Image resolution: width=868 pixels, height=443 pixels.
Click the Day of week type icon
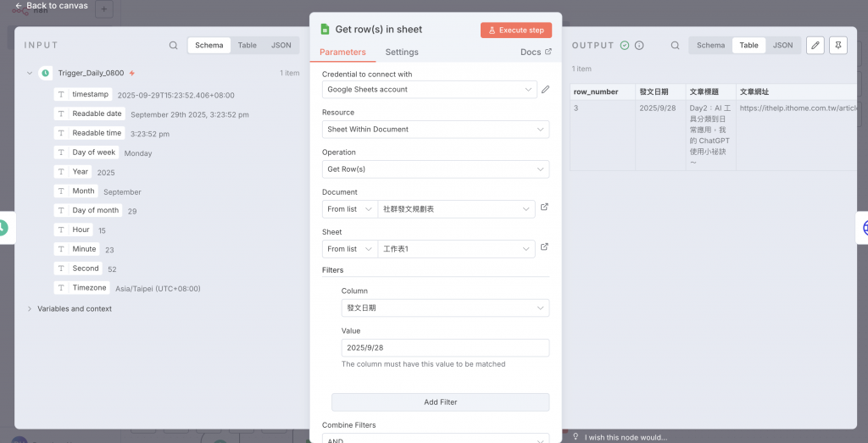(61, 152)
